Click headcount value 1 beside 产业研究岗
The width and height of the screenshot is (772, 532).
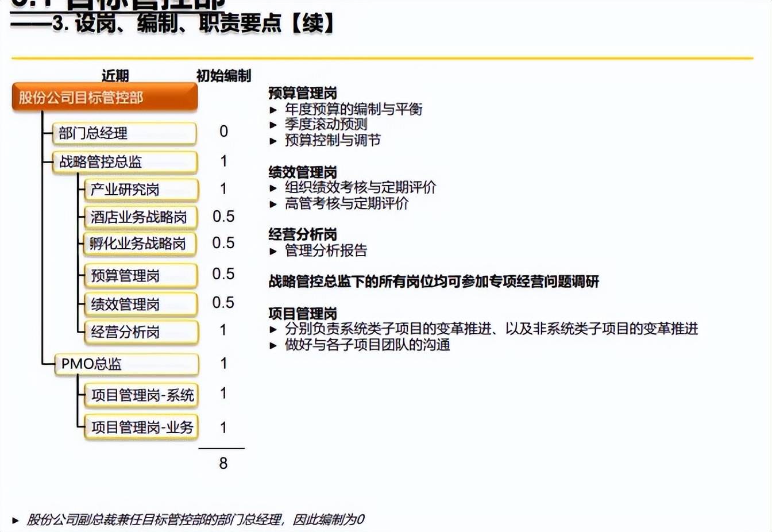coord(223,188)
